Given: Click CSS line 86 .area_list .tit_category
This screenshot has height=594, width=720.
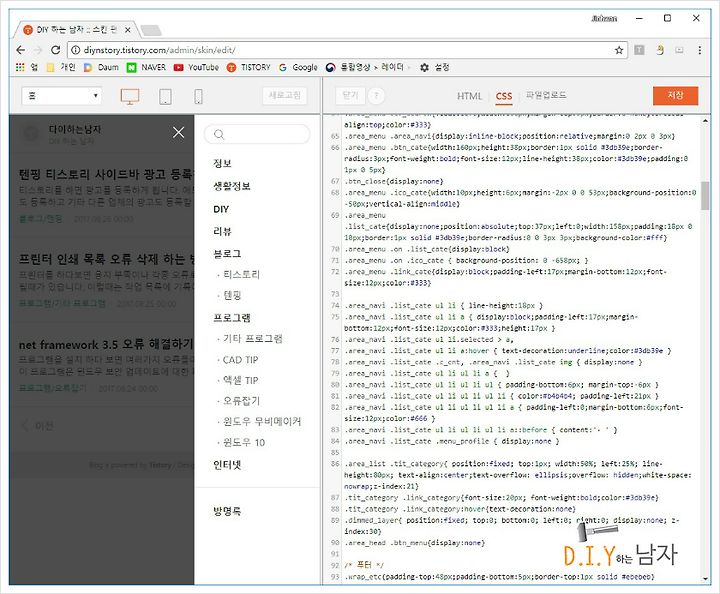Looking at the screenshot, I should click(x=518, y=475).
